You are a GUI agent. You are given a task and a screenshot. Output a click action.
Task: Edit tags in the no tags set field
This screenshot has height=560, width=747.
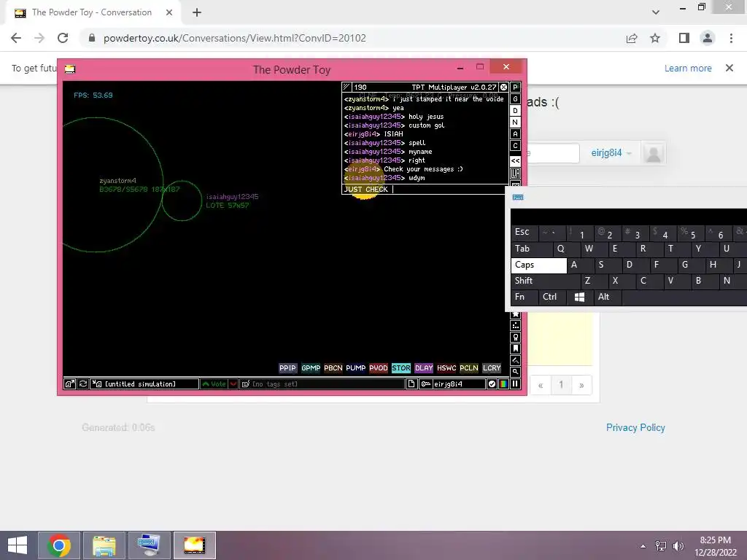[322, 384]
